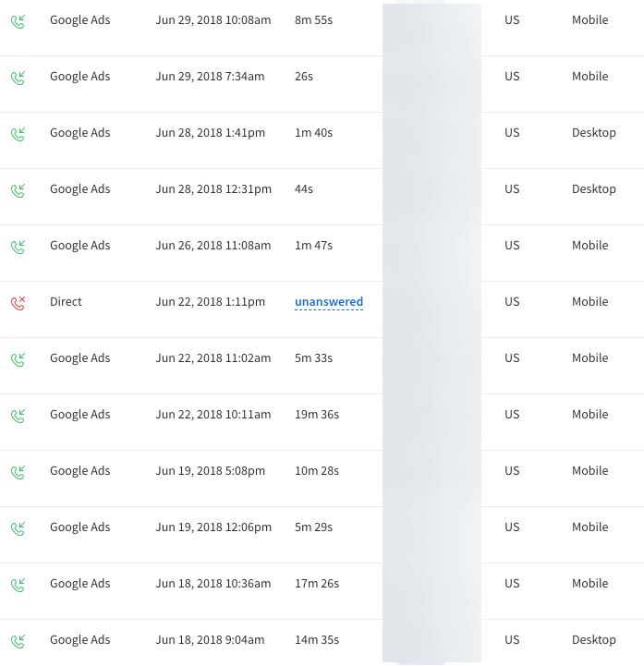Click the incoming call icon for Jun 29 10:08am

point(18,20)
